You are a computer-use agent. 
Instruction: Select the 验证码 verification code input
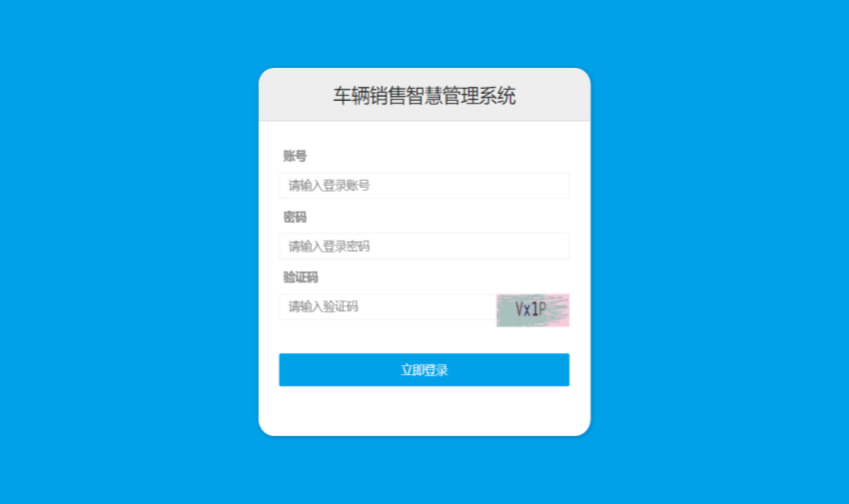pos(388,306)
